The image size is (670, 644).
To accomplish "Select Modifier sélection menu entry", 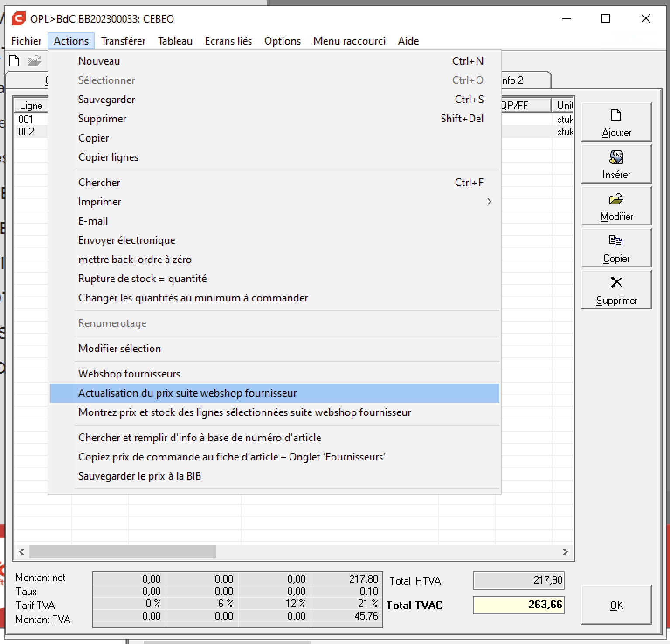I will 275,349.
